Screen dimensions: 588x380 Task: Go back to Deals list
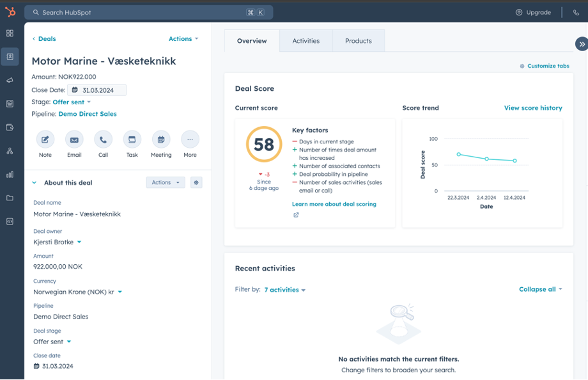pyautogui.click(x=44, y=38)
